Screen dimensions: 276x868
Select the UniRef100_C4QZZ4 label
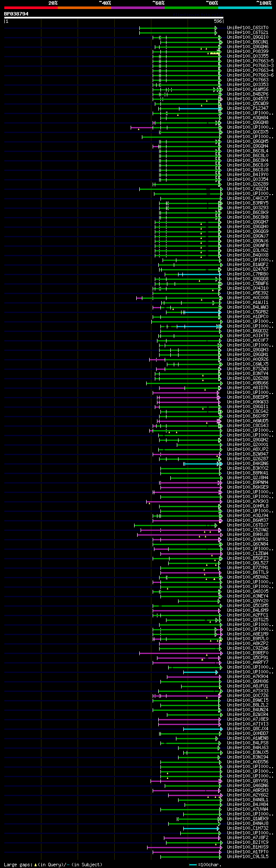[248, 189]
